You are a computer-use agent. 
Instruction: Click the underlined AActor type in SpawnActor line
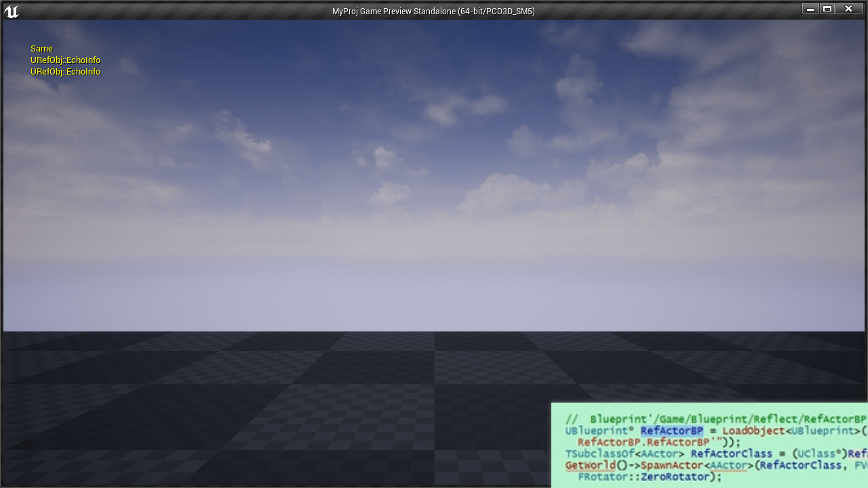[x=728, y=466]
